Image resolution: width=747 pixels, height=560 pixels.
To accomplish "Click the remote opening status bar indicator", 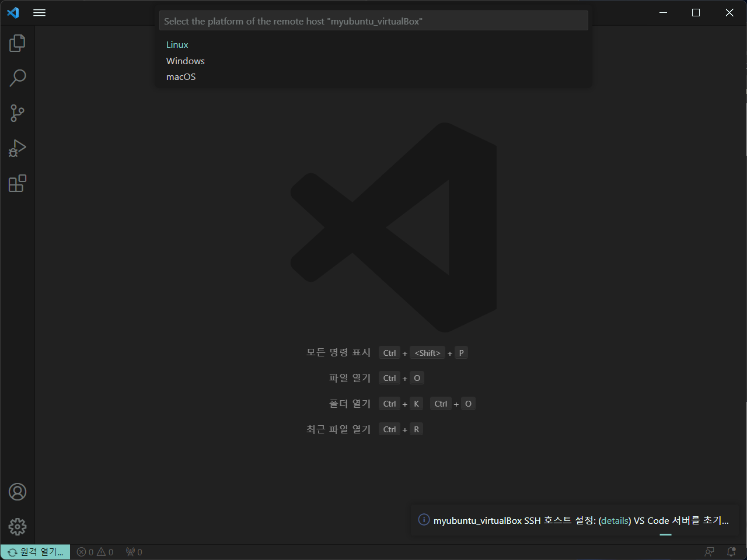I will coord(36,552).
